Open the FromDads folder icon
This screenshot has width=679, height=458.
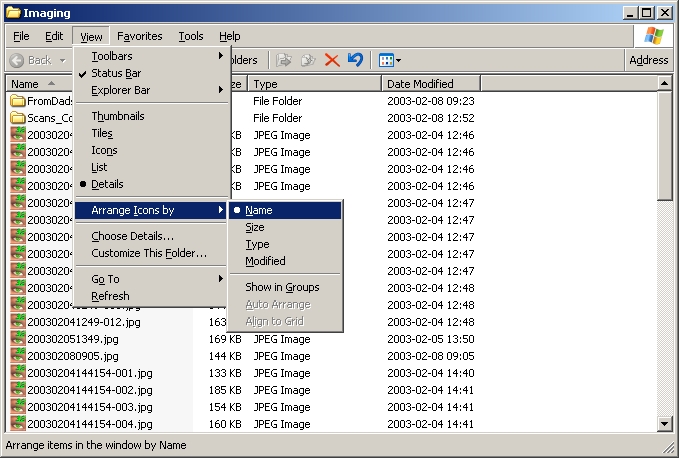tap(18, 101)
